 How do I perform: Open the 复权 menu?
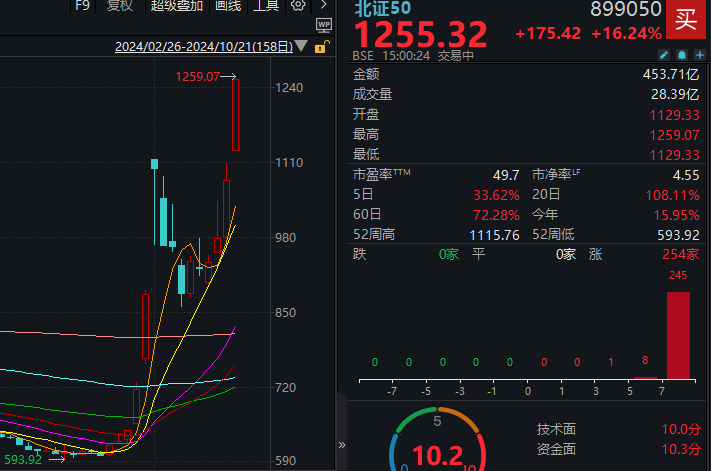(120, 5)
